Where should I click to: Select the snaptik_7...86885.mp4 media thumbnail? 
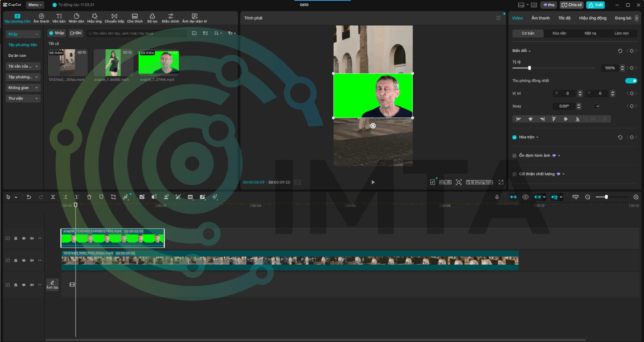[113, 63]
